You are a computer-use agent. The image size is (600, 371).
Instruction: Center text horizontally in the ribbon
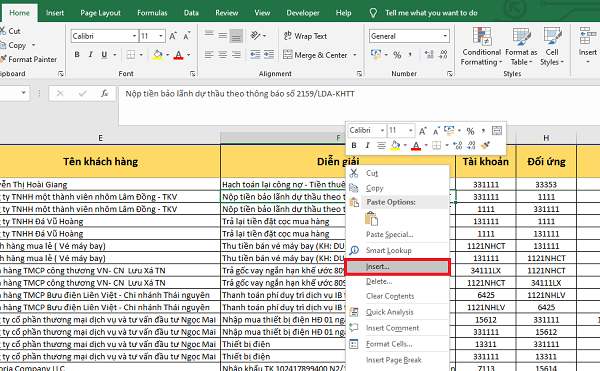(x=223, y=55)
